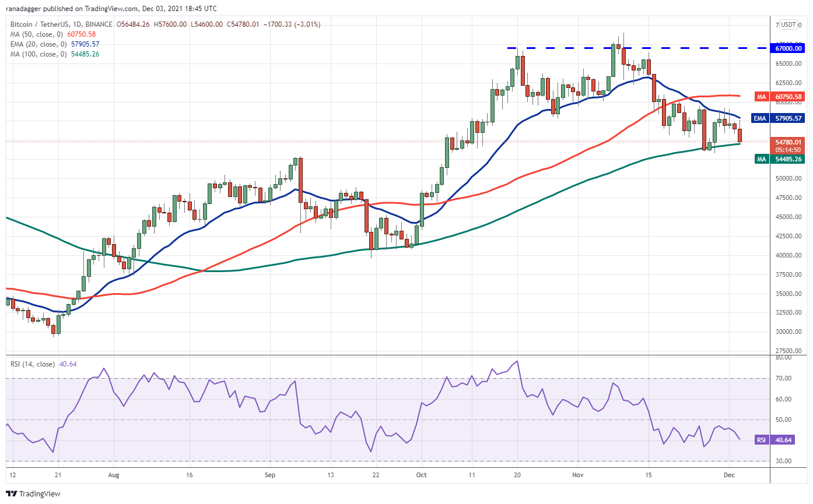Click the Nov label on the date axis
The image size is (813, 504).
point(577,475)
